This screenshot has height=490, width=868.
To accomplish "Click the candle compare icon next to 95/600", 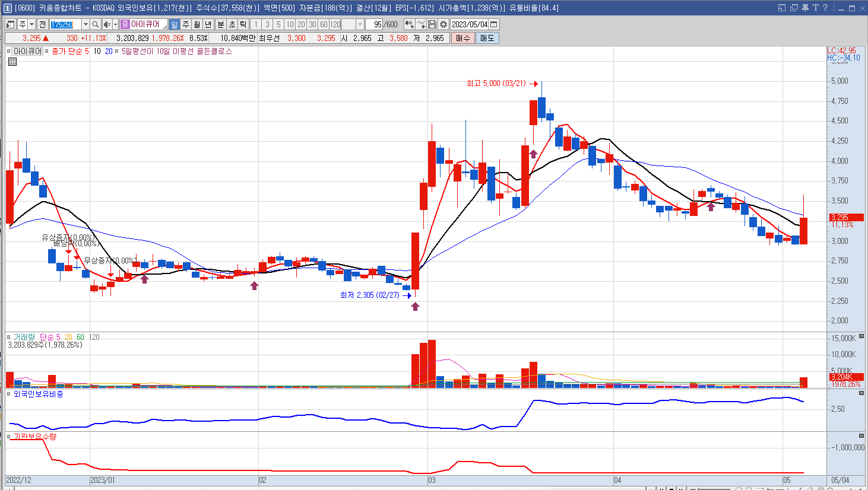I will click(x=409, y=24).
